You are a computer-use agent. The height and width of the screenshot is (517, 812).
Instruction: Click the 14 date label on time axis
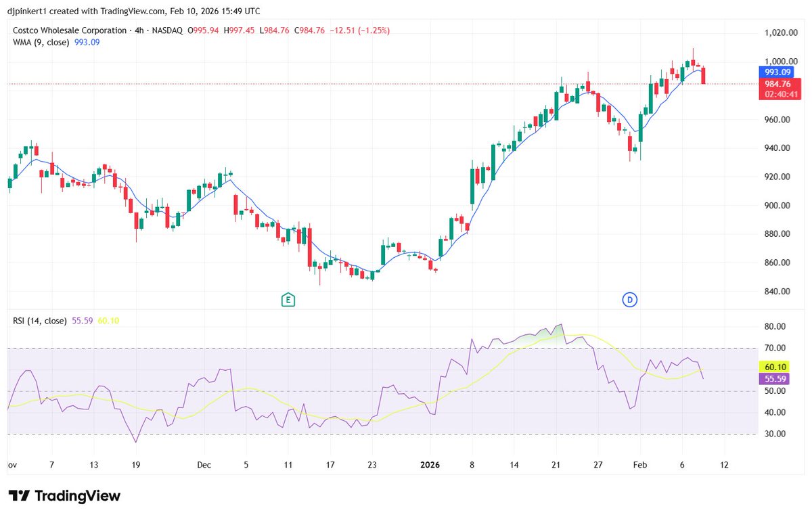point(514,466)
